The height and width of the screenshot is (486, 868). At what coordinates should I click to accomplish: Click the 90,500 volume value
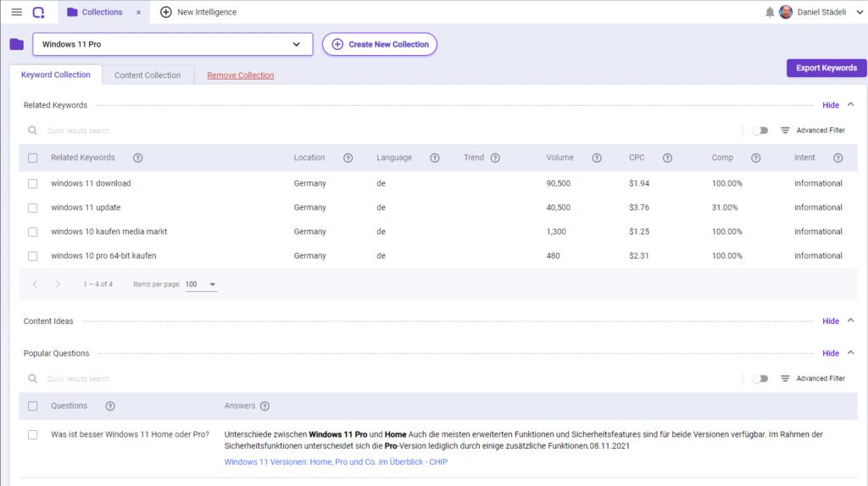coord(558,183)
